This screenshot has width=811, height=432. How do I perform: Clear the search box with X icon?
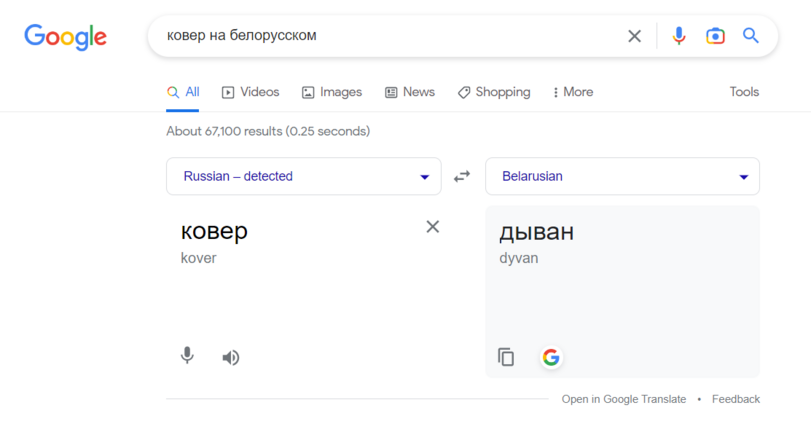tap(634, 36)
